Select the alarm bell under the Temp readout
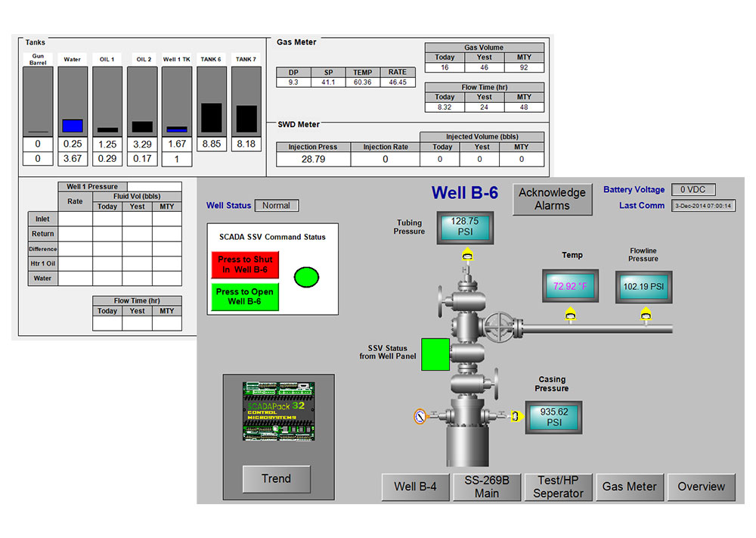Screen dimensions: 756x538 pyautogui.click(x=571, y=315)
